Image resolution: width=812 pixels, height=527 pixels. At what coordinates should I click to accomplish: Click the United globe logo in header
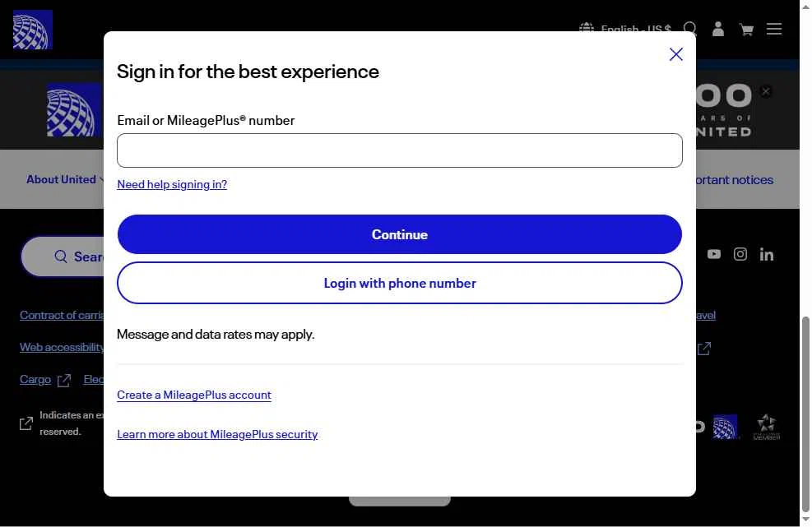pyautogui.click(x=33, y=30)
